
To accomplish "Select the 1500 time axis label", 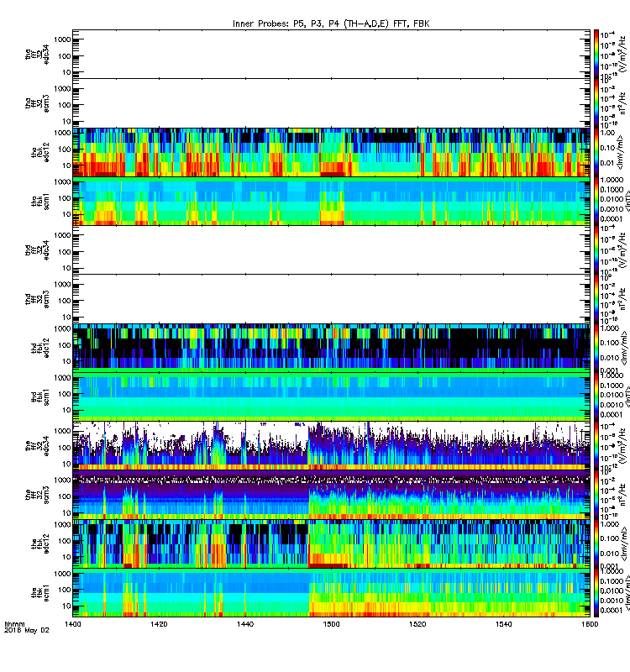I will tap(331, 624).
